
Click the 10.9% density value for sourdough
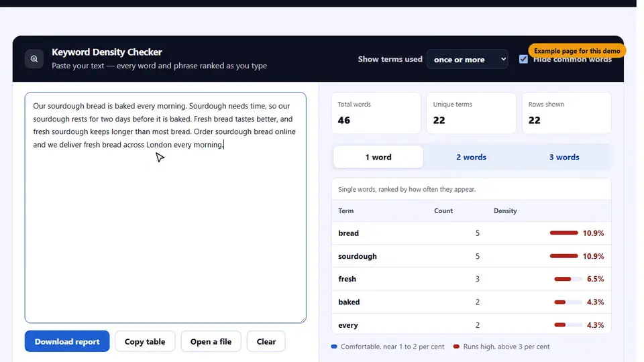593,255
